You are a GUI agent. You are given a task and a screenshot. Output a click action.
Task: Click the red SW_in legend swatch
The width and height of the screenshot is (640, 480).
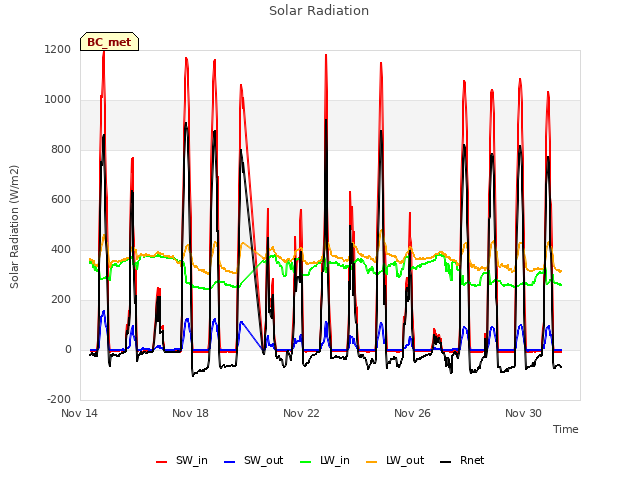pyautogui.click(x=162, y=462)
